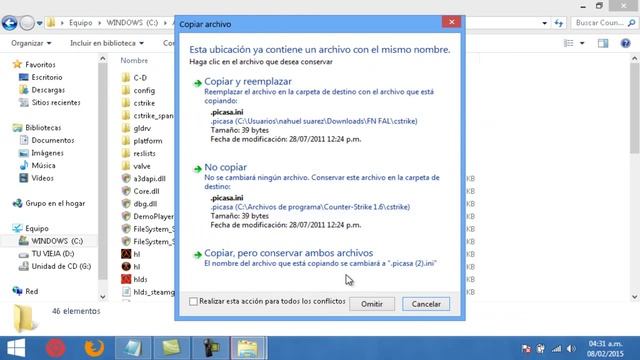Click the Nombre column header
This screenshot has height=360, width=640.
[x=134, y=60]
